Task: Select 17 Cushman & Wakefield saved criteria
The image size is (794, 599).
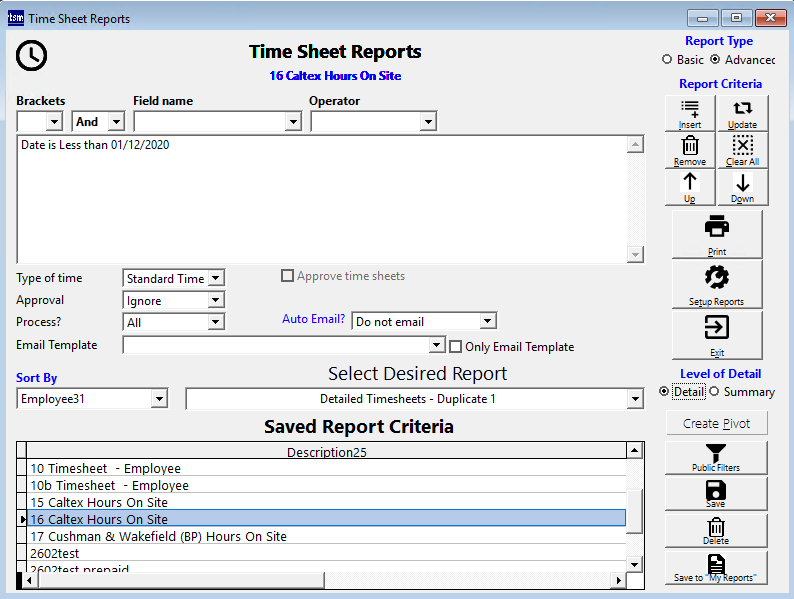Action: point(158,536)
